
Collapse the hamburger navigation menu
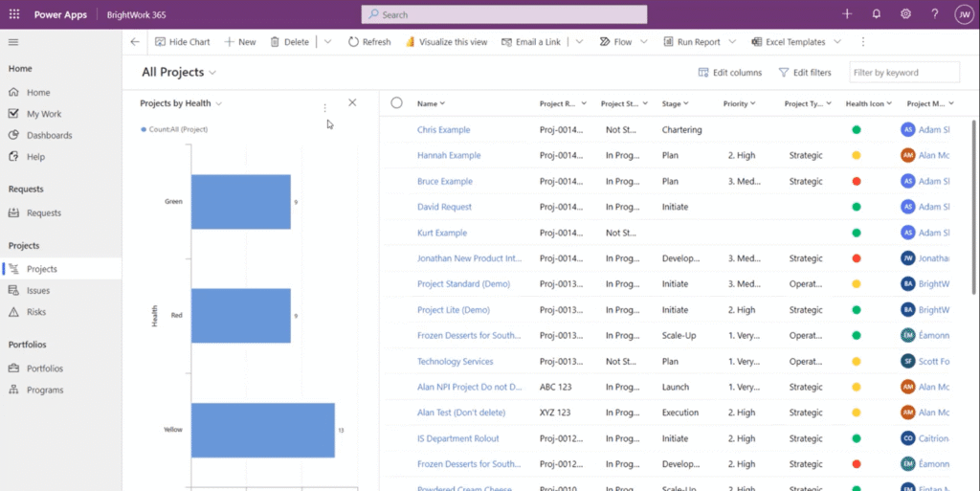coord(13,42)
